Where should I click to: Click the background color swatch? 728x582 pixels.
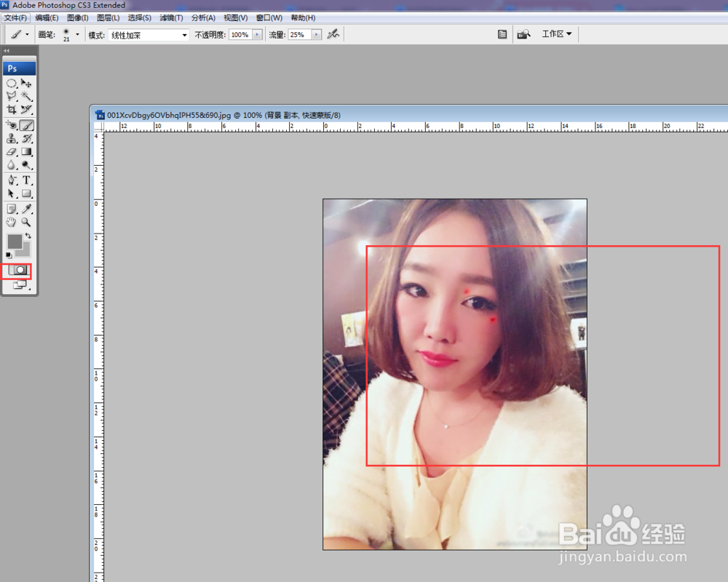pos(25,252)
